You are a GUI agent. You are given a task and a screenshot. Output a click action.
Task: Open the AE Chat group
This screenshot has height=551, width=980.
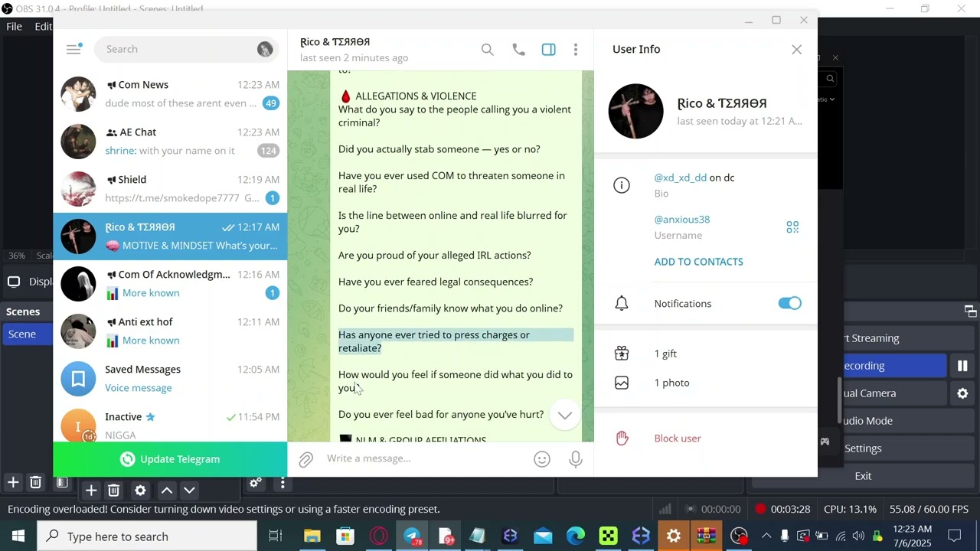point(170,142)
